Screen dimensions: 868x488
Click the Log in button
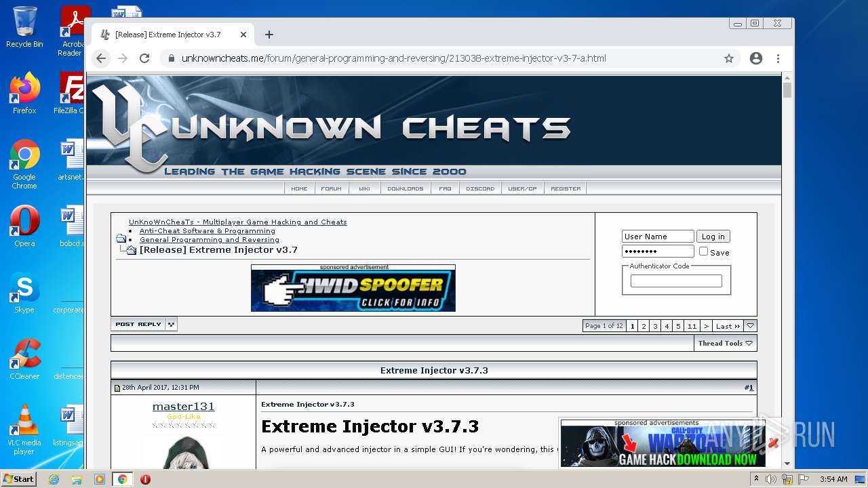click(x=713, y=237)
